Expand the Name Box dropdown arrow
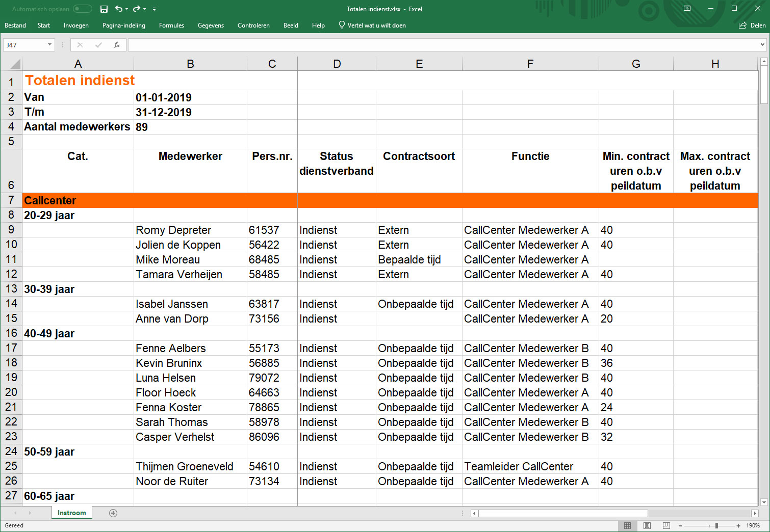The image size is (770, 532). click(49, 45)
